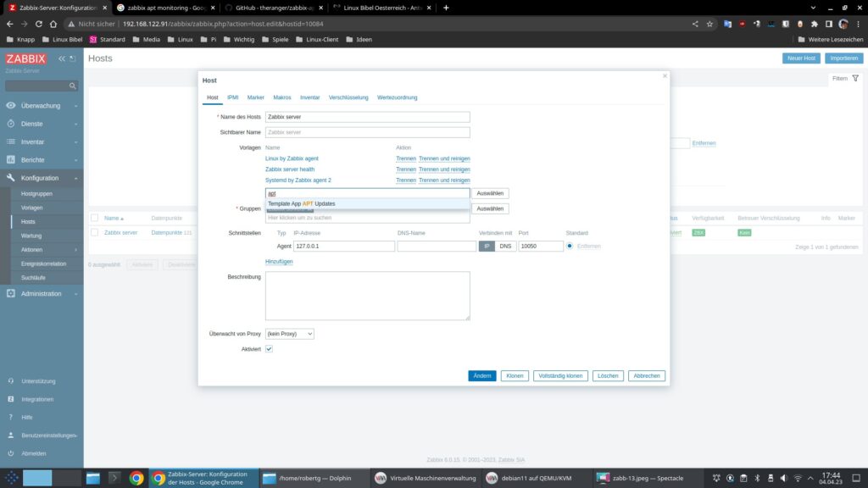Click Auswählen next to template search

(x=490, y=194)
